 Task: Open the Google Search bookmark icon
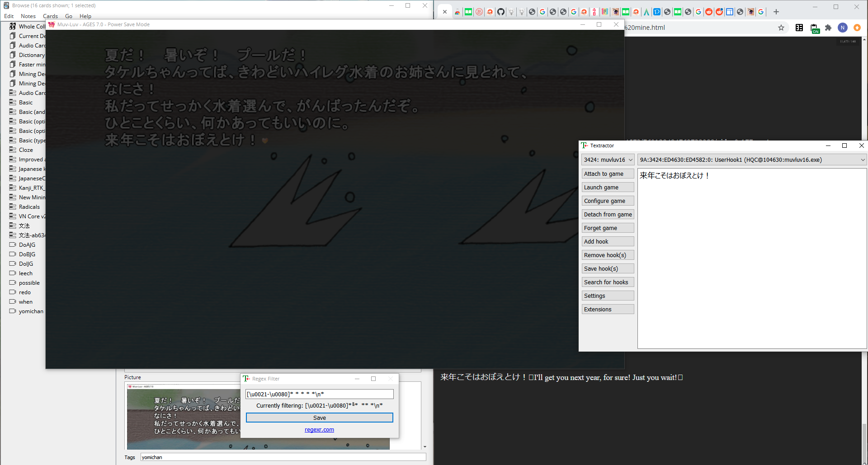point(542,12)
